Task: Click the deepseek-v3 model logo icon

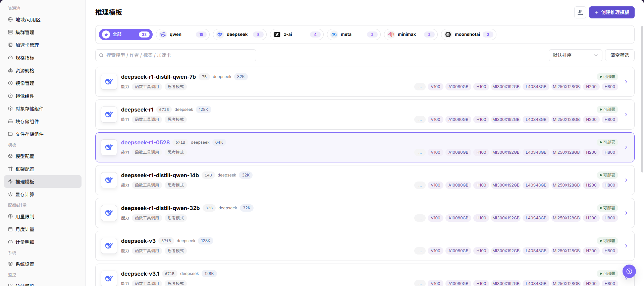Action: (109, 246)
